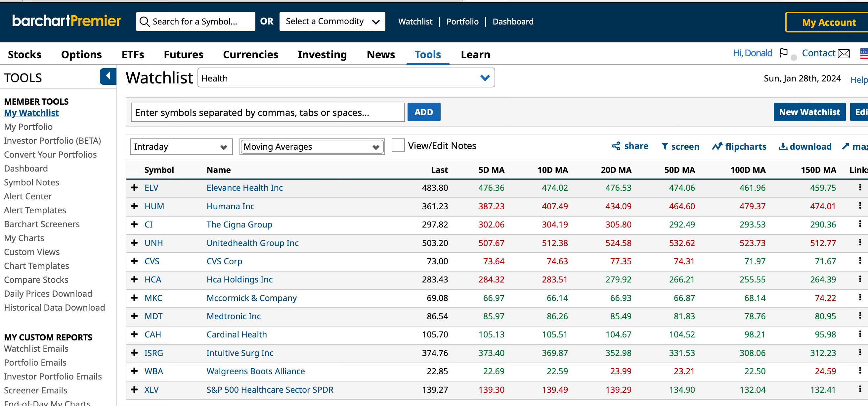Expand the HUM row plus sign
The height and width of the screenshot is (406, 868).
click(x=134, y=206)
